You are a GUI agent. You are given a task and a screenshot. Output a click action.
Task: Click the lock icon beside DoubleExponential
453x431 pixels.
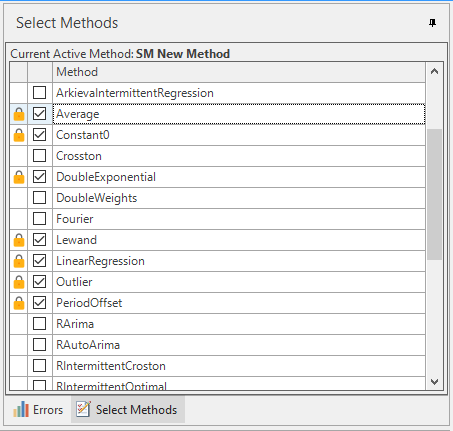(19, 177)
